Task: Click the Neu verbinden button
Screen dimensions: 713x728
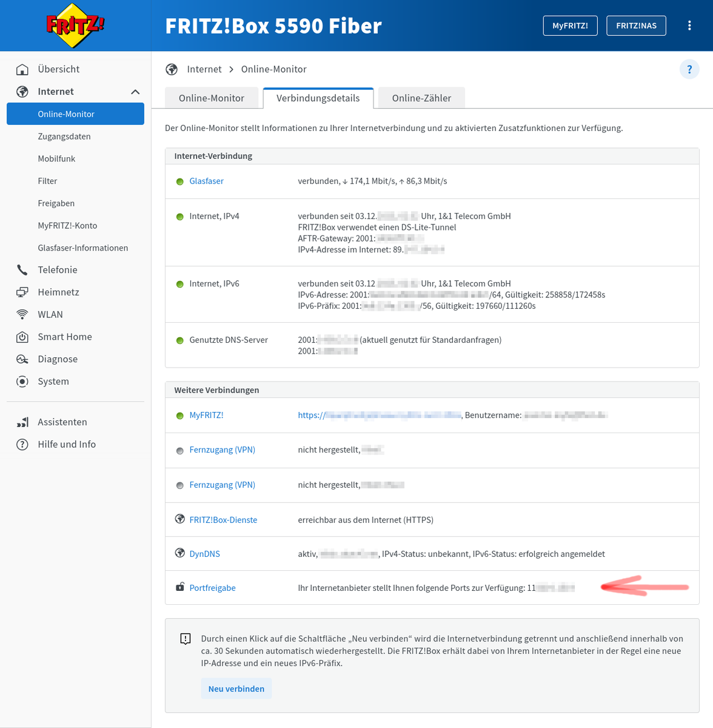Action: [x=236, y=689]
